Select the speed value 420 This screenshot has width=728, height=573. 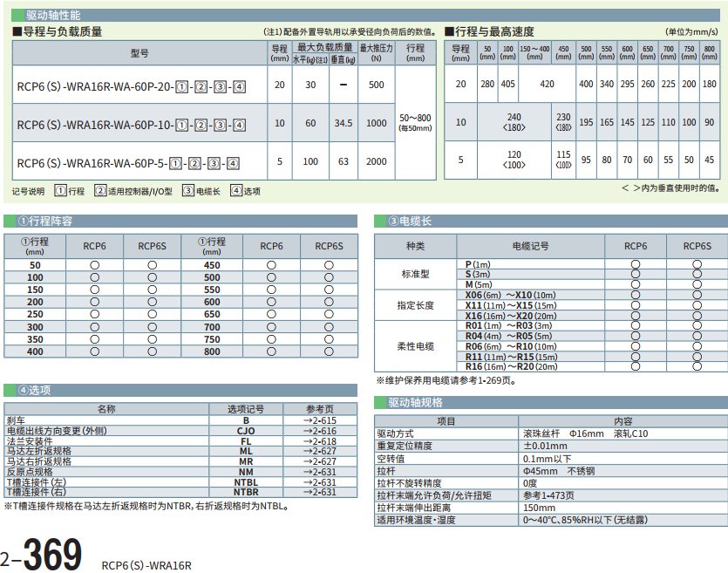tap(547, 84)
